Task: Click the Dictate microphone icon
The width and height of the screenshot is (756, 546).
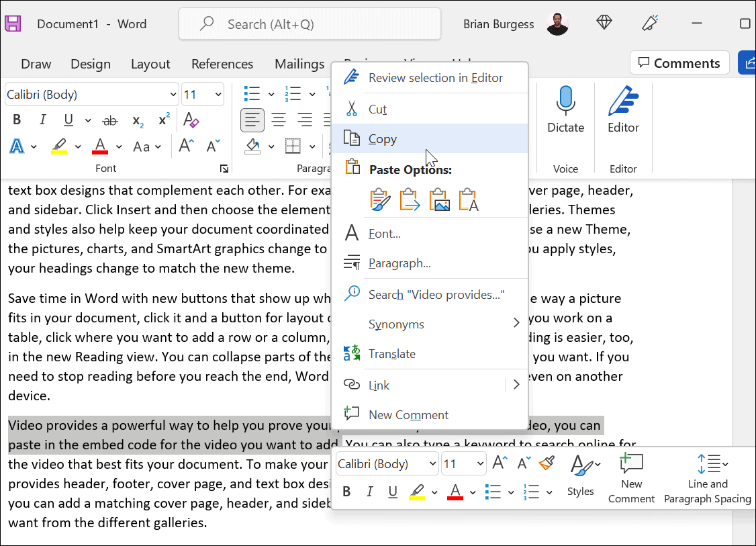Action: 565,102
